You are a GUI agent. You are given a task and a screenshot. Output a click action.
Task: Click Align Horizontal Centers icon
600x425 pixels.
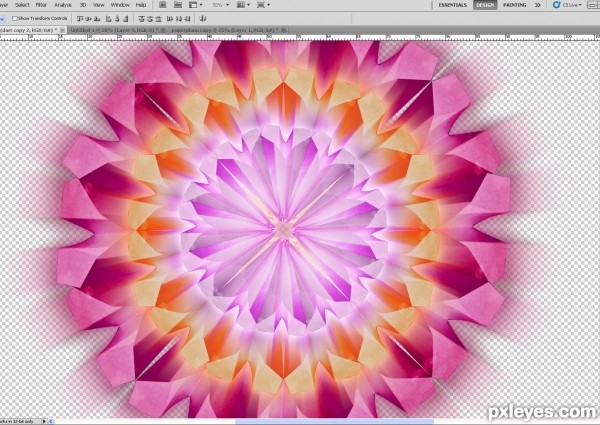[x=117, y=18]
